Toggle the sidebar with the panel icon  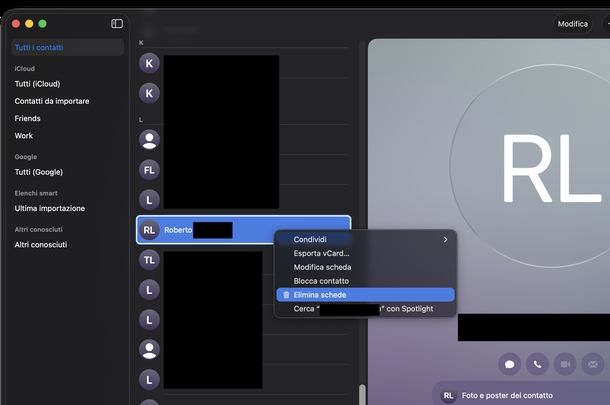pos(117,24)
